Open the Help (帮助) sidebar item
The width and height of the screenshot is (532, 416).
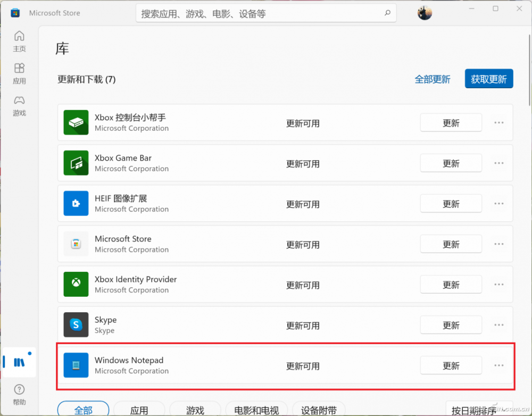[19, 395]
